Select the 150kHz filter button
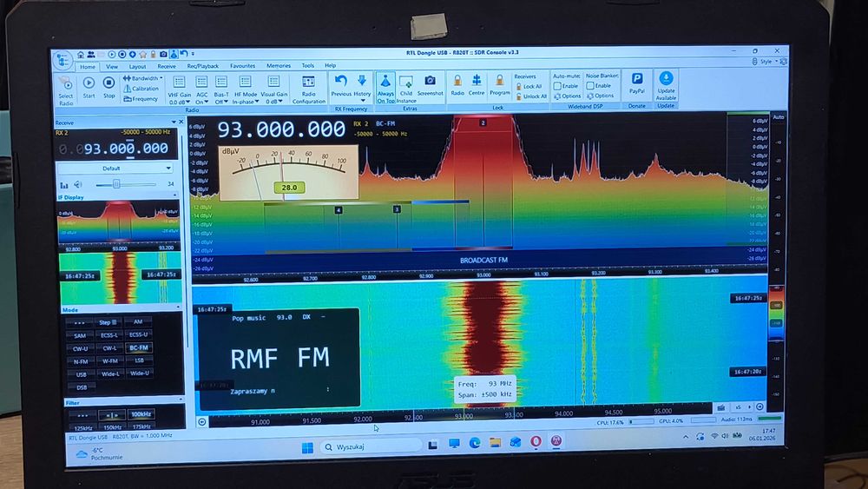 click(x=112, y=427)
